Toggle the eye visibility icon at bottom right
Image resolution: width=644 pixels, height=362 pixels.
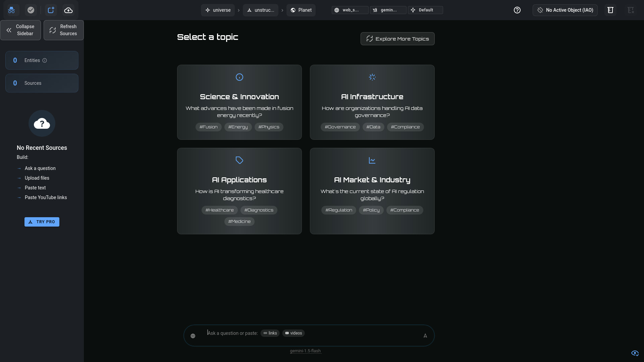(x=635, y=353)
